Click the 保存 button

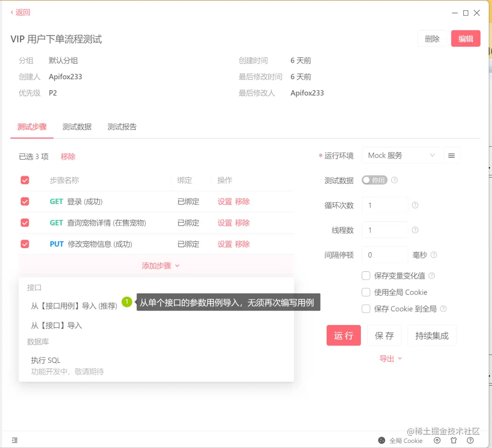coord(384,336)
